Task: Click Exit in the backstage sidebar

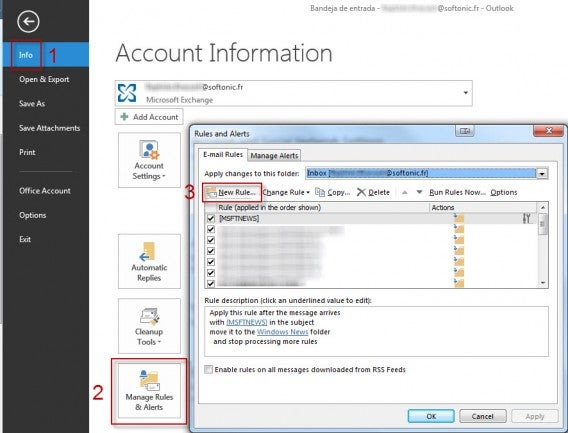Action: pyautogui.click(x=25, y=240)
